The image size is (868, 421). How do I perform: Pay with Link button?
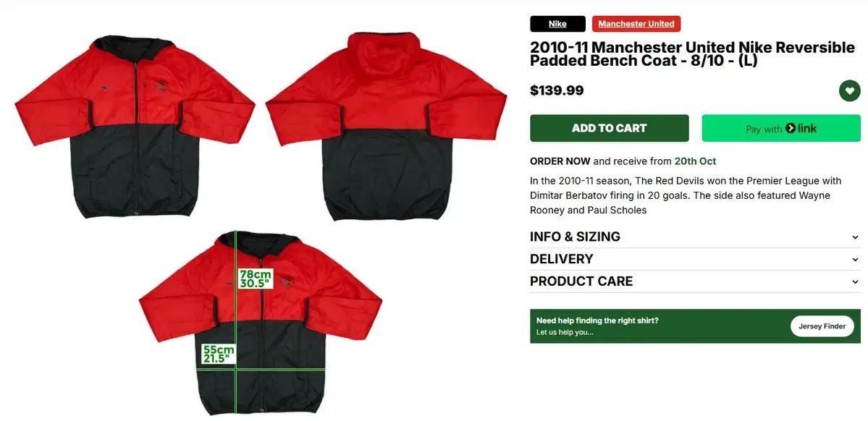(781, 128)
